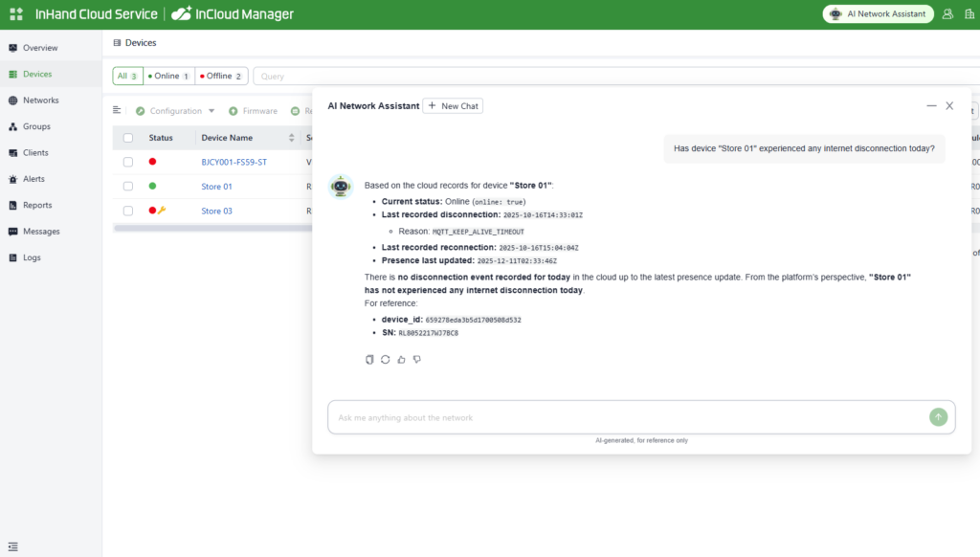The width and height of the screenshot is (980, 557).
Task: Collapse the sidebar using bottom-left icon
Action: [12, 546]
